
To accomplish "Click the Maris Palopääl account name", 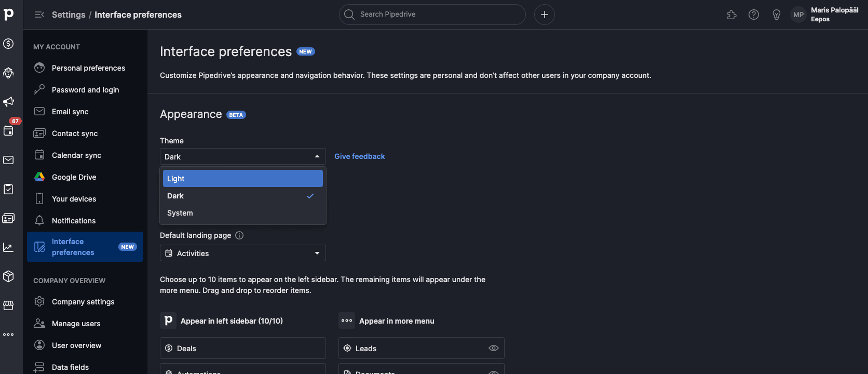I will point(835,10).
